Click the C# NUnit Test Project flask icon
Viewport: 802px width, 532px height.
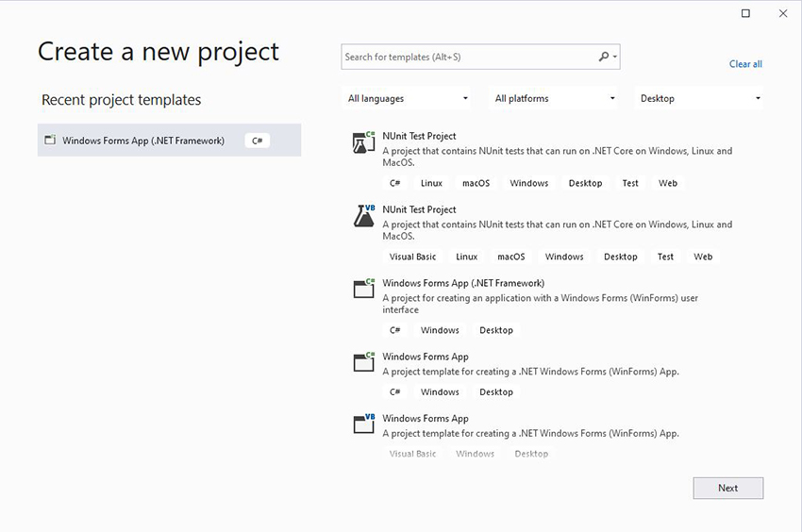[363, 142]
